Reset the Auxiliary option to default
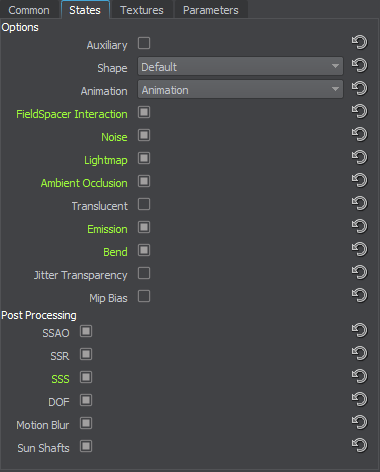This screenshot has height=472, width=380. tap(359, 42)
